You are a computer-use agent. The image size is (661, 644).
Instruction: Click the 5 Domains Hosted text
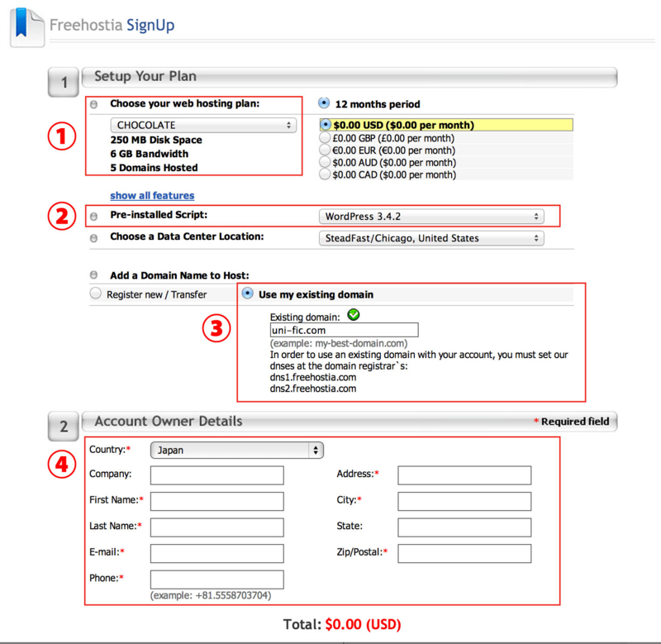pyautogui.click(x=154, y=168)
